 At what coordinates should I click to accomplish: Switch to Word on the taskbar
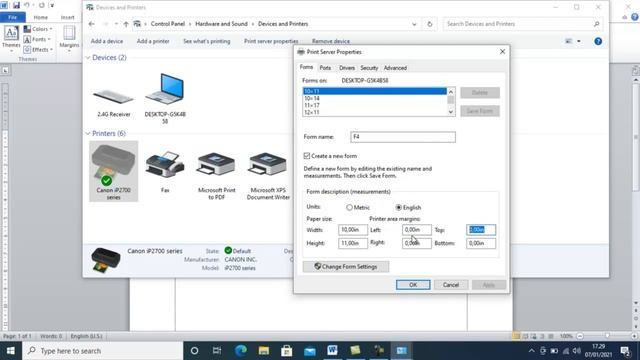pyautogui.click(x=332, y=351)
